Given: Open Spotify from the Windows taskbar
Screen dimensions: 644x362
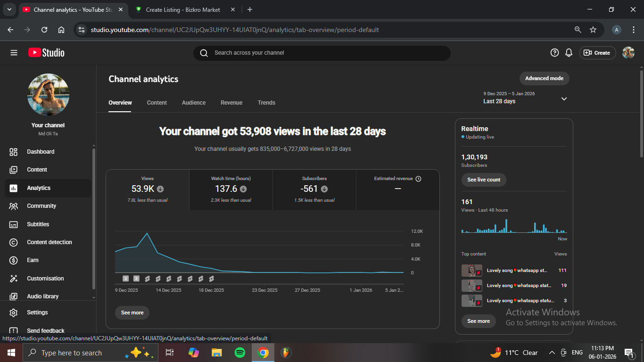Looking at the screenshot, I should tap(239, 353).
